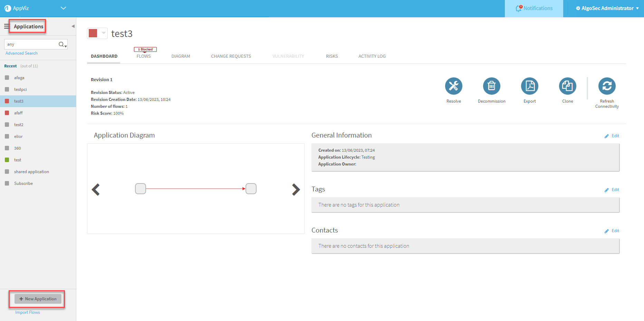The height and width of the screenshot is (321, 644).
Task: Click the search magnifier icon
Action: pyautogui.click(x=61, y=44)
